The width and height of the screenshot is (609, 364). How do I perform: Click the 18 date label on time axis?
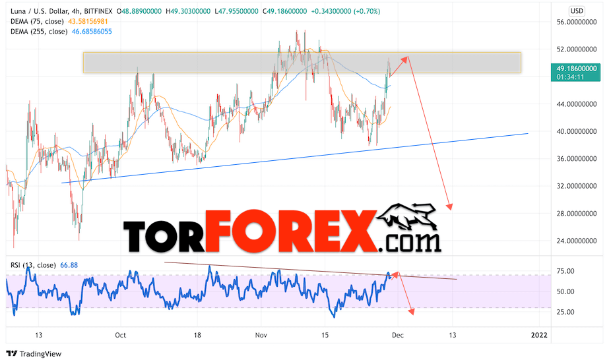click(x=197, y=335)
